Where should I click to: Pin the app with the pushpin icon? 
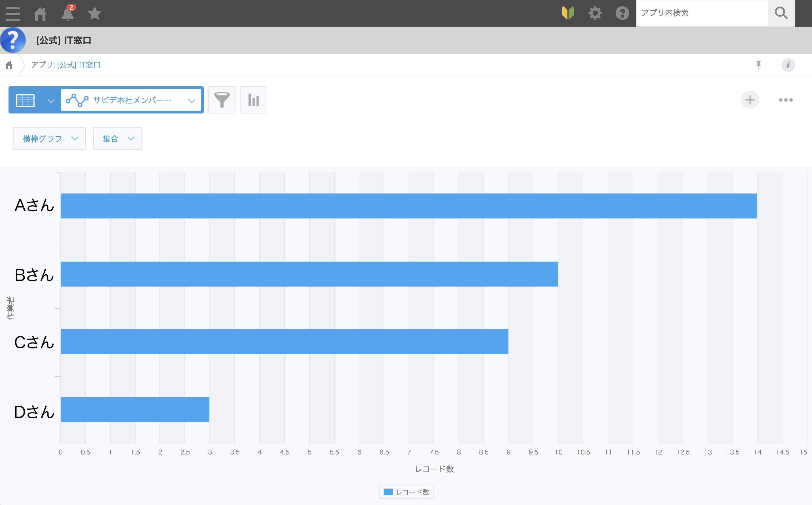[x=759, y=65]
